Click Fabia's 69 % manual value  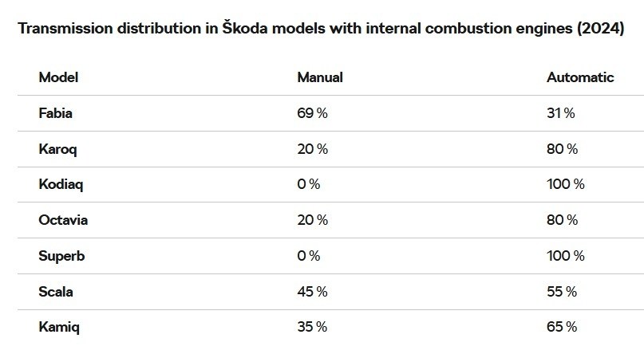click(312, 113)
